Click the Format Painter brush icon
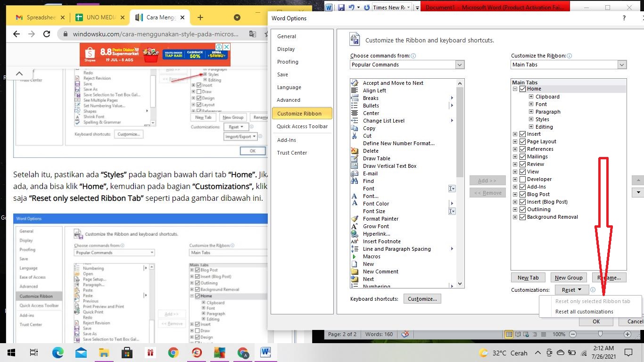 click(x=355, y=219)
